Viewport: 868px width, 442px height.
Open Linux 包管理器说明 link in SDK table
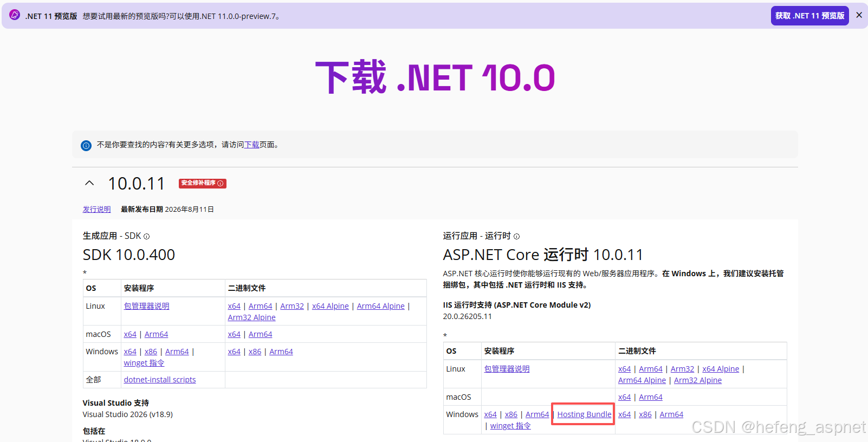(x=146, y=306)
